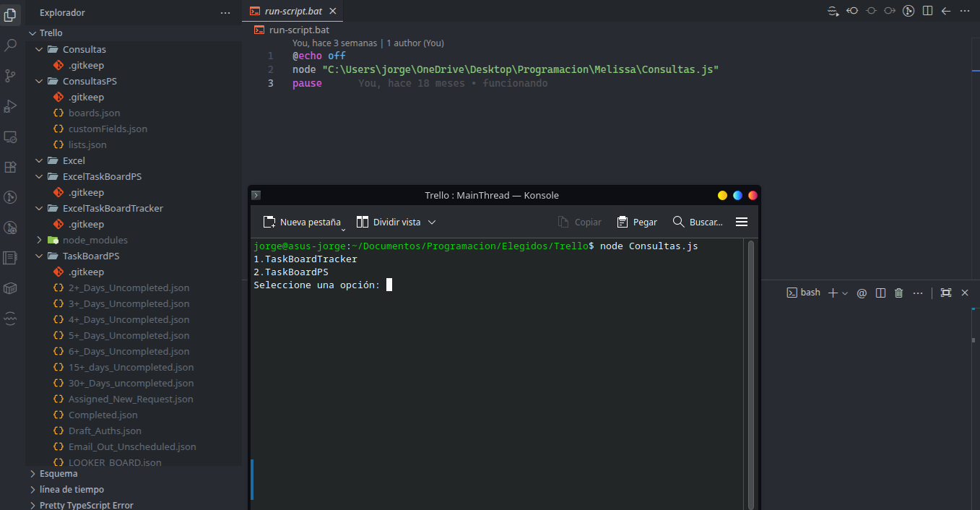Expand the Dividir vista dropdown arrow
The height and width of the screenshot is (510, 980).
pos(432,222)
